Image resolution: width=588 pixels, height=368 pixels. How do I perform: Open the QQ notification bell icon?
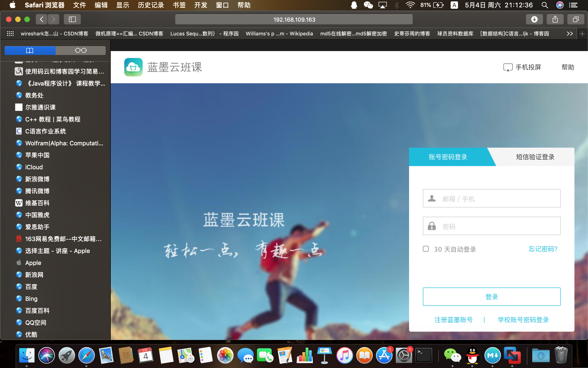point(354,5)
